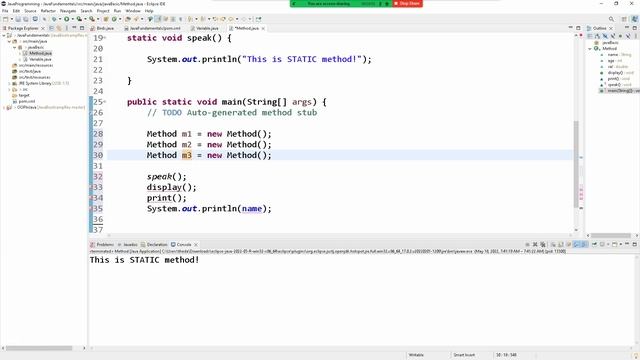Open the Refactor menu
Screen dimensions: 640x360
tap(48, 11)
